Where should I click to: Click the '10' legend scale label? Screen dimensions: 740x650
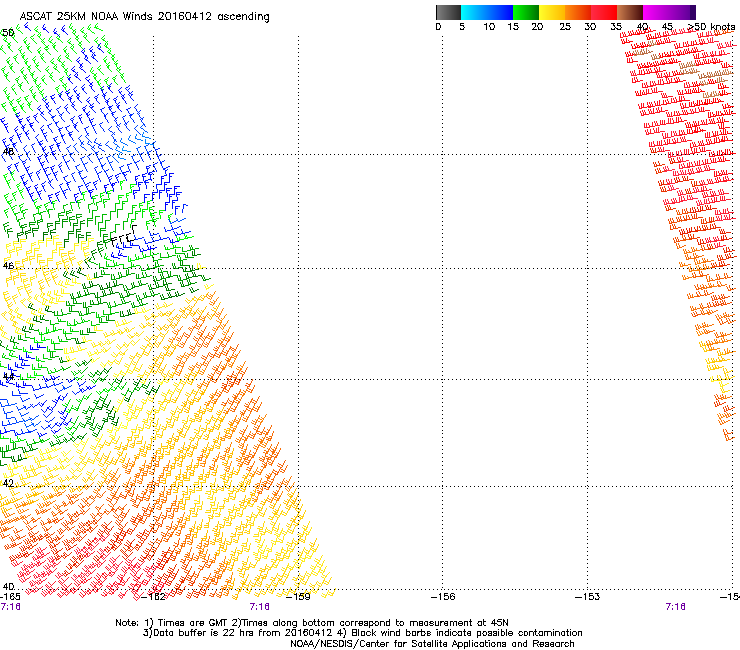pyautogui.click(x=489, y=27)
